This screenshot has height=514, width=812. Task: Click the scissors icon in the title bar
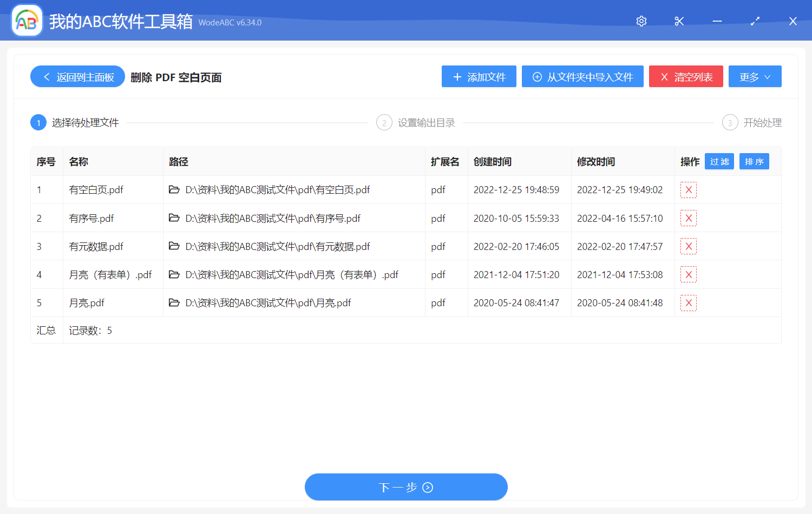coord(679,21)
